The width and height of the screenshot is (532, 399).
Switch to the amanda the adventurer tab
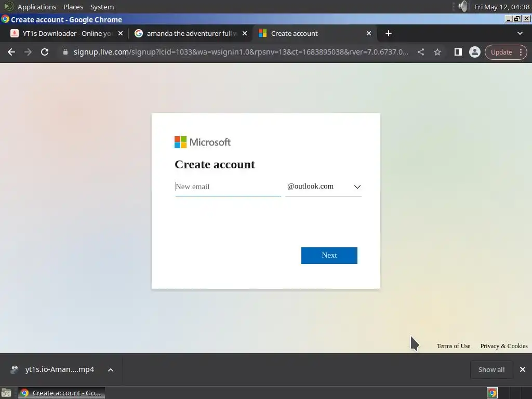(x=190, y=33)
